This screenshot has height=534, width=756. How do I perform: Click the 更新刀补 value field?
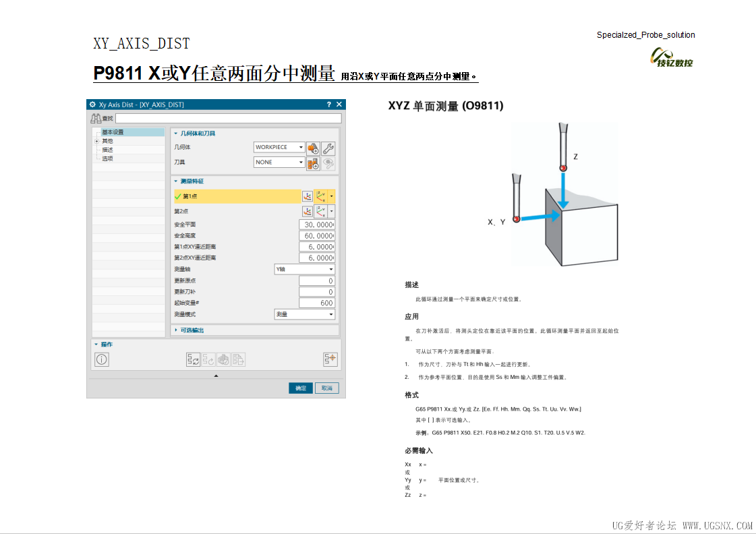click(317, 291)
